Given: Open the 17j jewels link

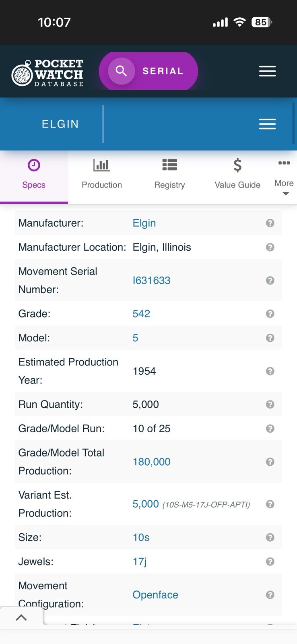Looking at the screenshot, I should (x=140, y=561).
